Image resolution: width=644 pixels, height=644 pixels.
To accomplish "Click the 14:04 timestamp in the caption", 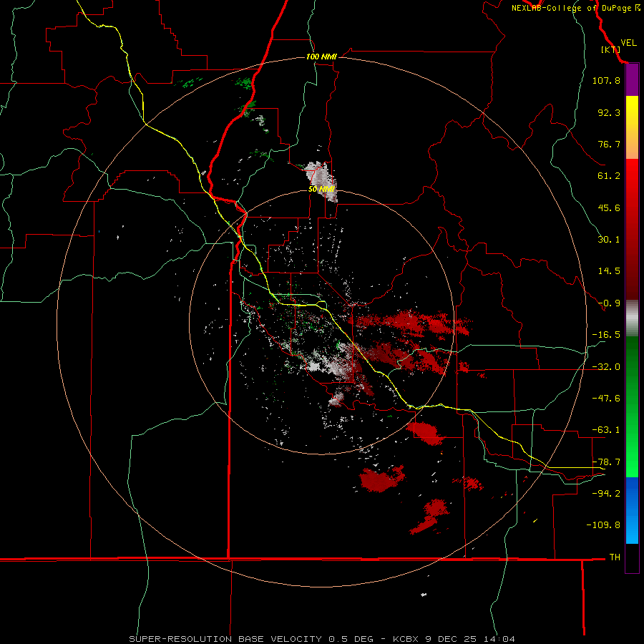I will point(500,639).
